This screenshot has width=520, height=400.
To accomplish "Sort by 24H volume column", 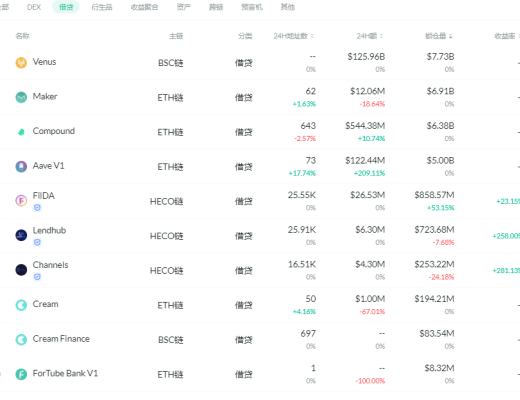I will pyautogui.click(x=370, y=36).
